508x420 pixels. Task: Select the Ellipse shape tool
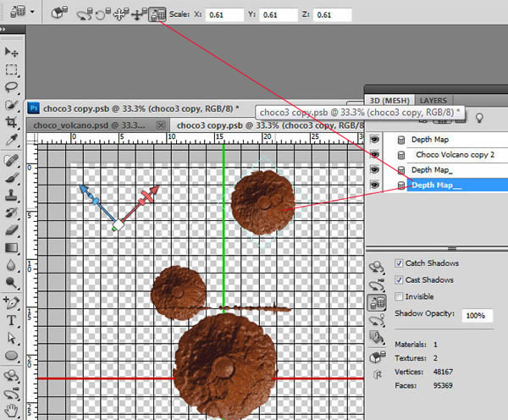pyautogui.click(x=12, y=356)
